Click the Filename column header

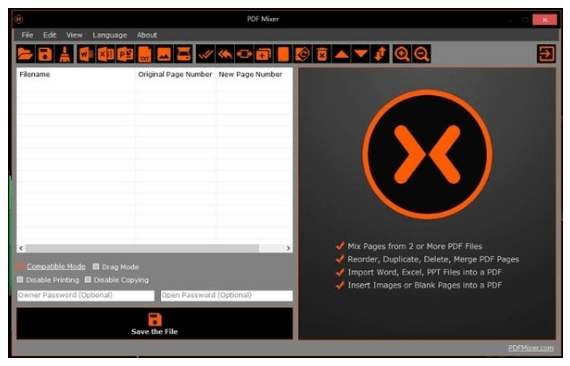tap(76, 74)
